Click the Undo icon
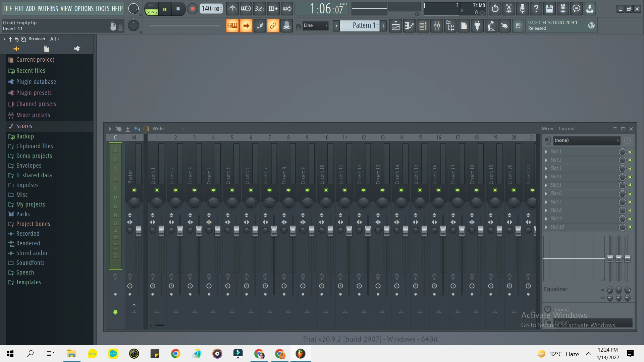 pos(495,9)
